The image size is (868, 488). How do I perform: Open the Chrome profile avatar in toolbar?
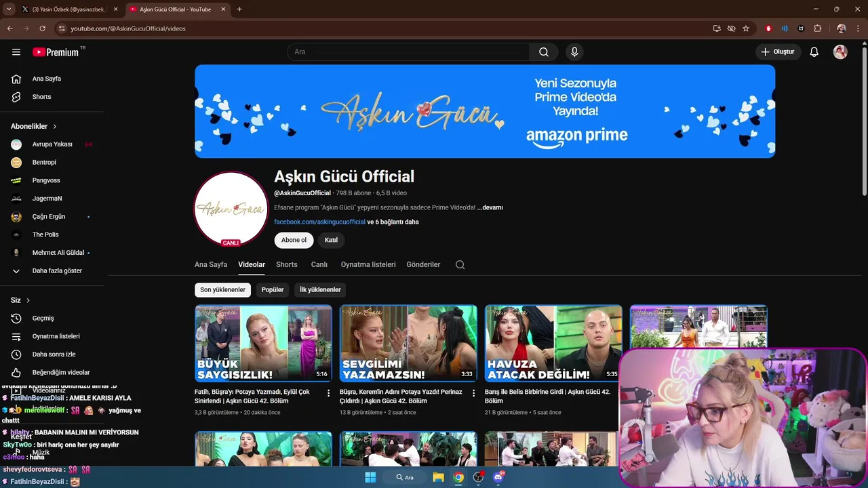[x=842, y=28]
